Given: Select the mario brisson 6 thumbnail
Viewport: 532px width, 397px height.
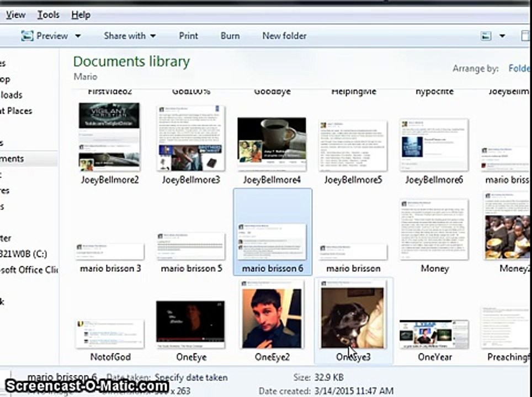Looking at the screenshot, I should [x=272, y=242].
